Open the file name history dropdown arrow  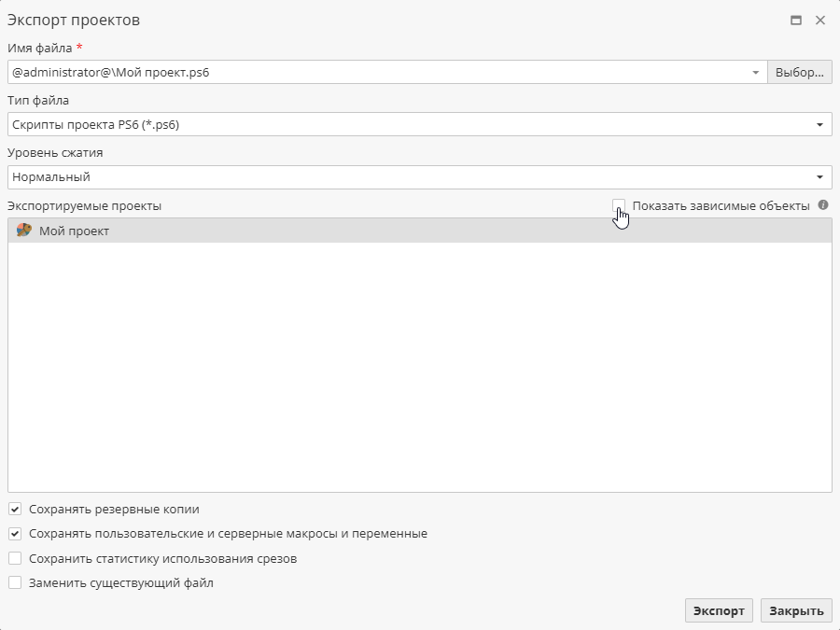(756, 71)
